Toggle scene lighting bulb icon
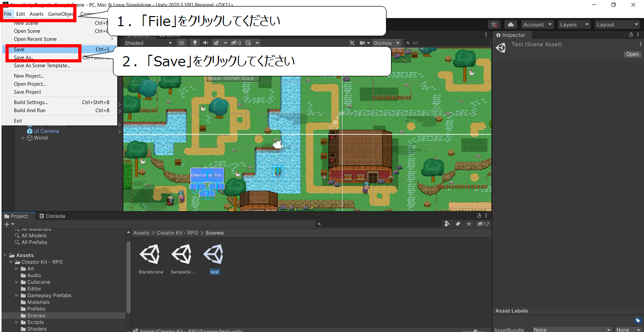Viewport: 644px width, 332px height. (195, 43)
